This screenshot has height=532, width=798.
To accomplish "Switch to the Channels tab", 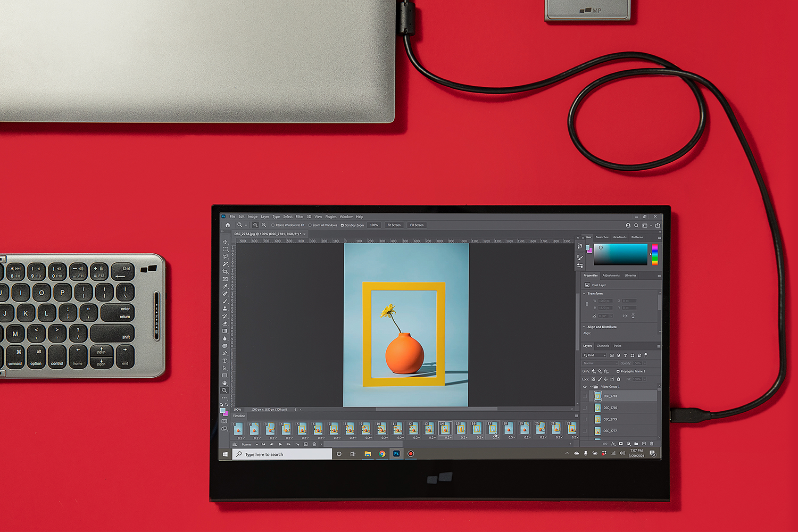I will coord(603,346).
